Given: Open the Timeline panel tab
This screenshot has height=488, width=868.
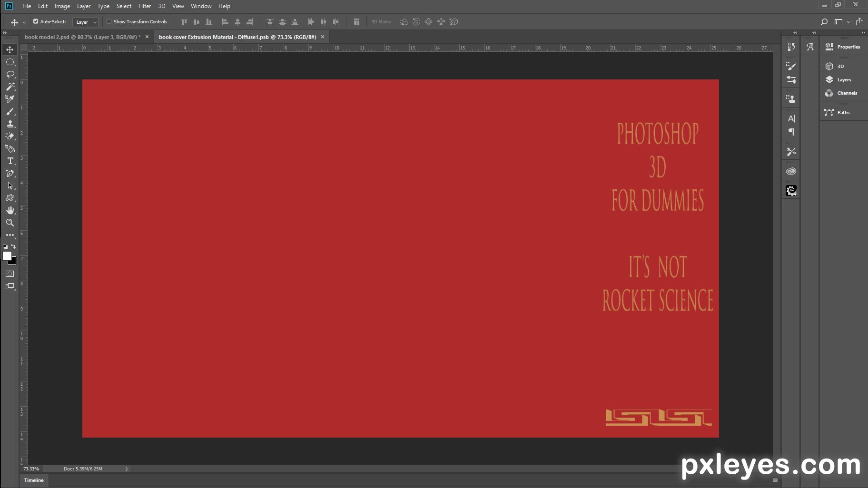Looking at the screenshot, I should (x=34, y=480).
